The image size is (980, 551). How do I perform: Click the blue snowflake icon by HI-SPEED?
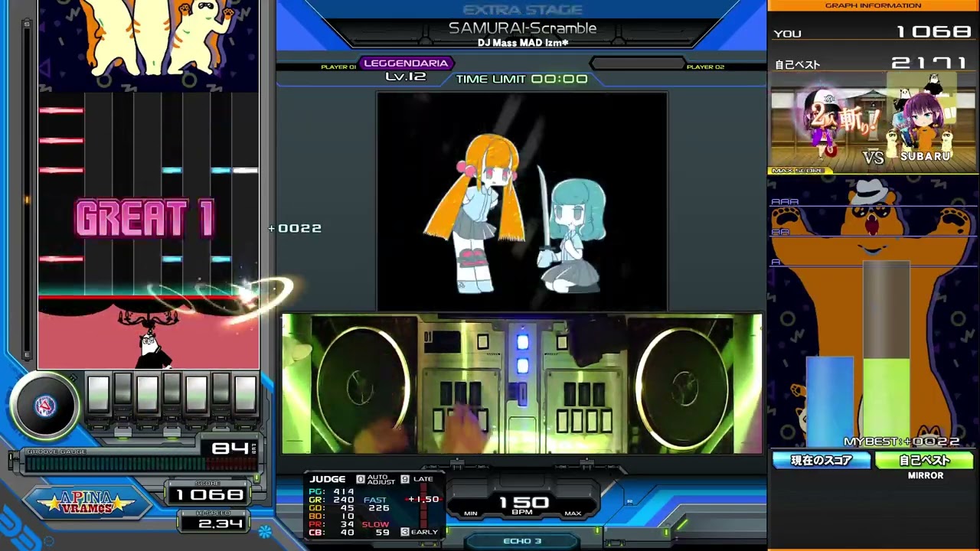[x=266, y=530]
